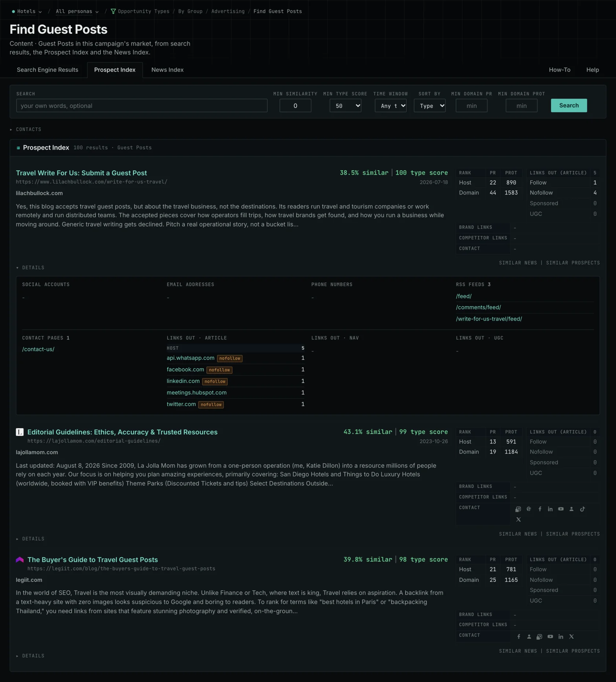Click the lajollamom.com favicon
Viewport: 616px width, 682px height.
click(20, 432)
